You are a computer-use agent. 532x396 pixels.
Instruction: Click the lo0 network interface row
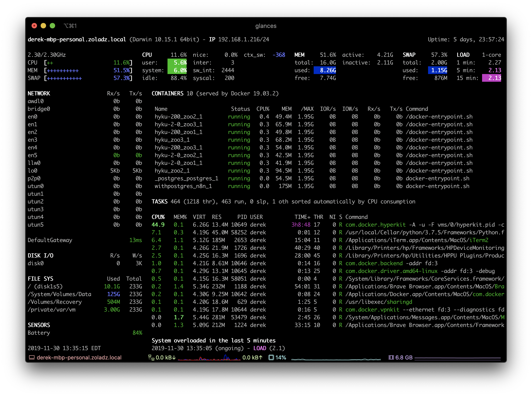click(85, 171)
